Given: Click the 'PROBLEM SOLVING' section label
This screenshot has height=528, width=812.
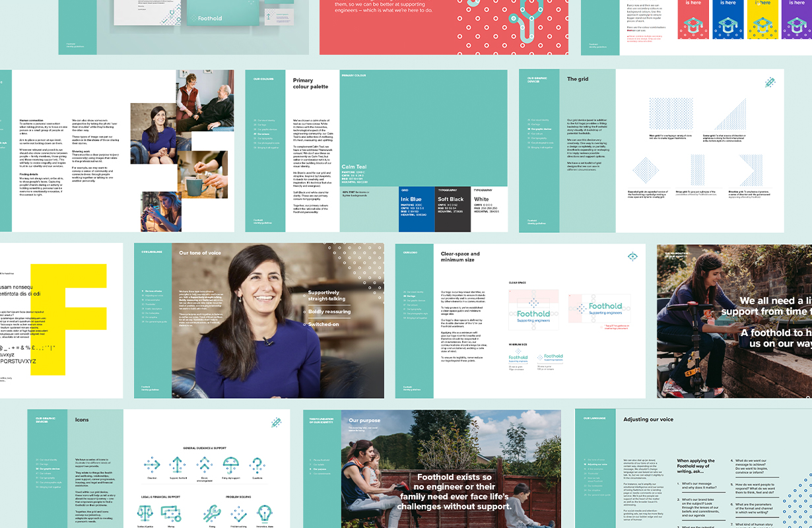Looking at the screenshot, I should [238, 496].
